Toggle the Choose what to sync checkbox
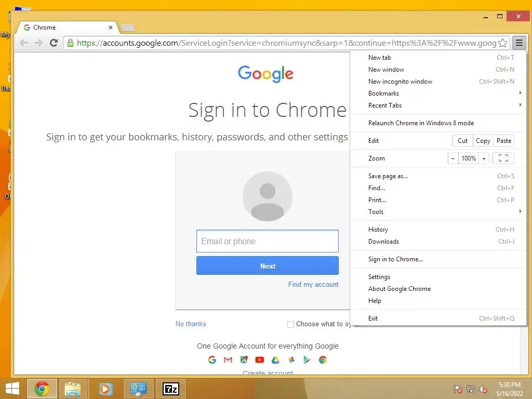532x399 pixels. (x=290, y=324)
